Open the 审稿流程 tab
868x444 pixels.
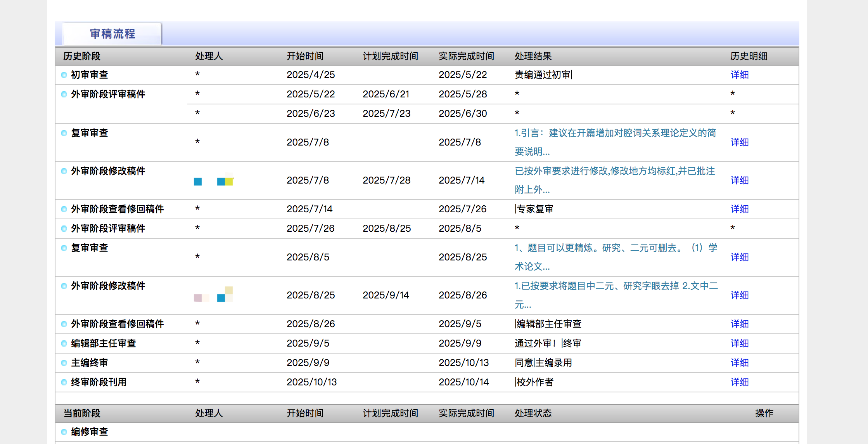[112, 34]
